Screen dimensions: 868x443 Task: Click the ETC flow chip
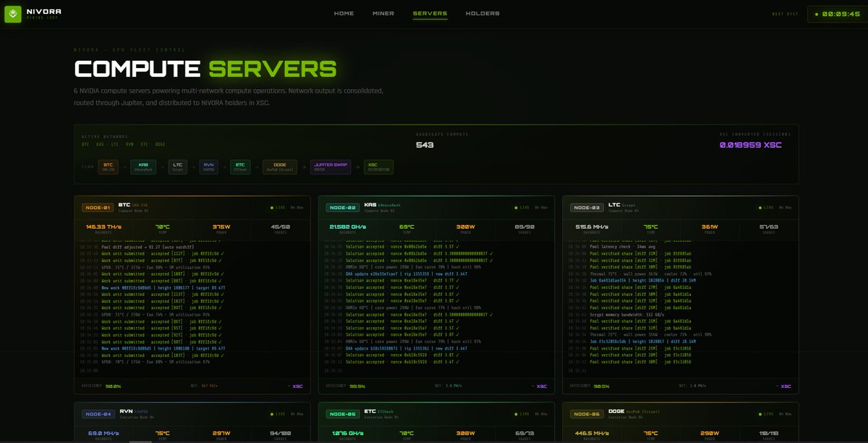point(241,167)
